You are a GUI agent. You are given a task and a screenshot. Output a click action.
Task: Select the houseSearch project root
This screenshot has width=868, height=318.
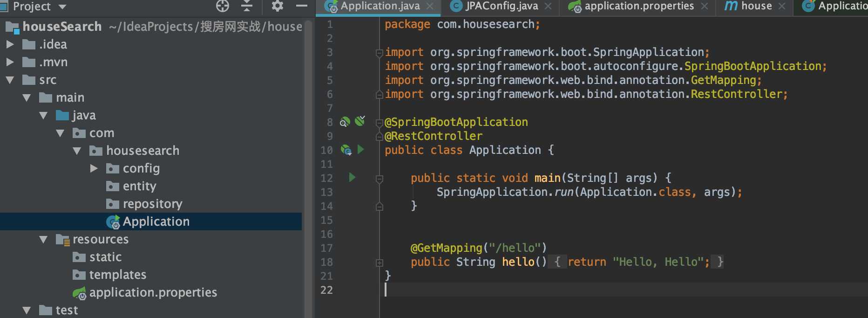coord(151,27)
